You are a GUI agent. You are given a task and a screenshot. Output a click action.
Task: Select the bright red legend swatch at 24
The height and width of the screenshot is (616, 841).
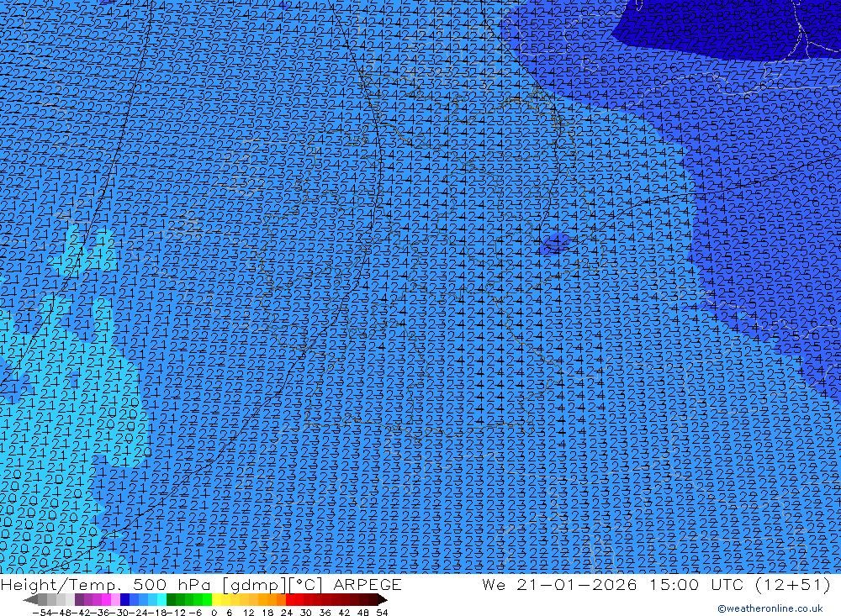click(290, 599)
